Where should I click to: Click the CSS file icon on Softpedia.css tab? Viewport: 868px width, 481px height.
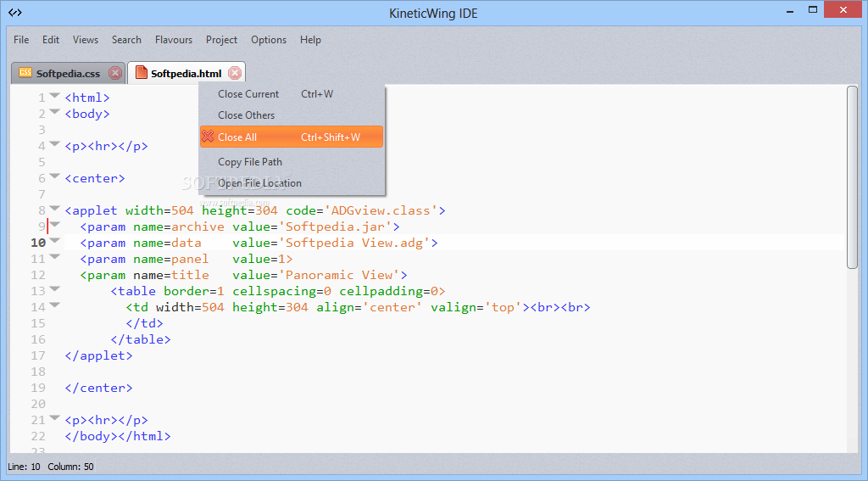[x=25, y=73]
